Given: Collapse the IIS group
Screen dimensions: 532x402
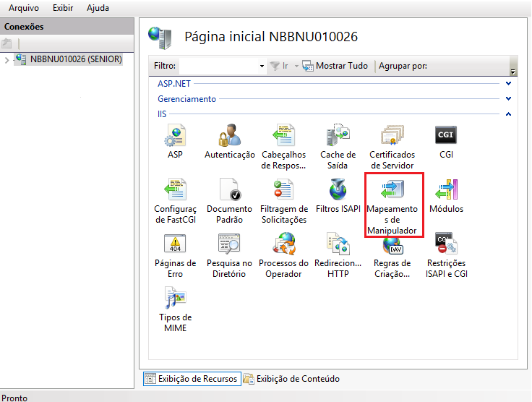Looking at the screenshot, I should click(508, 114).
